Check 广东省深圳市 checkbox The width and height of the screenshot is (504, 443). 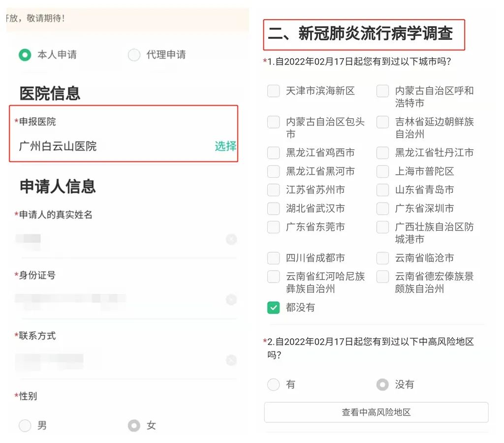point(382,209)
